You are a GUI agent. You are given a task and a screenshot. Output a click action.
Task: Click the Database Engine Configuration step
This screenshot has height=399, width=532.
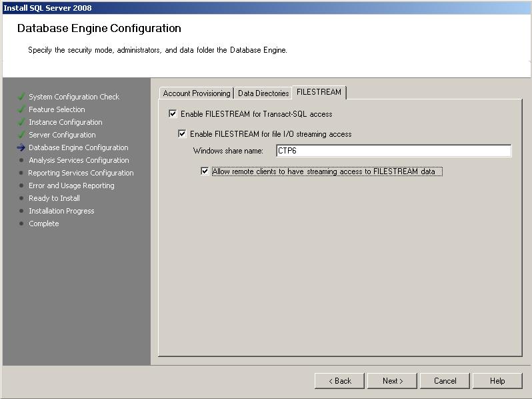coord(79,147)
